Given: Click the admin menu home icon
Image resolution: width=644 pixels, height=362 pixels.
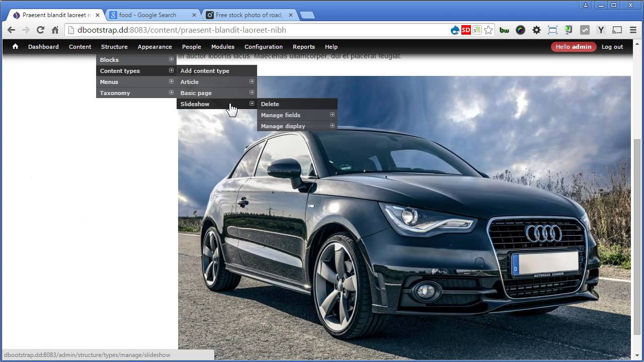Looking at the screenshot, I should pos(15,46).
